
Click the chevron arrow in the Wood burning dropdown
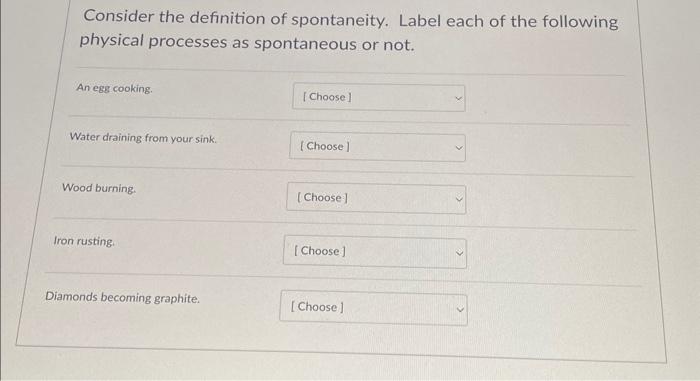[459, 199]
